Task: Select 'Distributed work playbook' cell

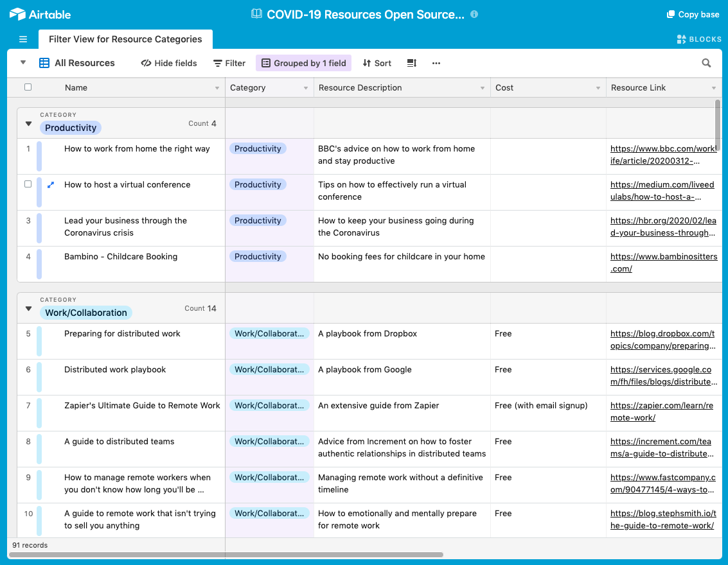Action: pos(114,370)
